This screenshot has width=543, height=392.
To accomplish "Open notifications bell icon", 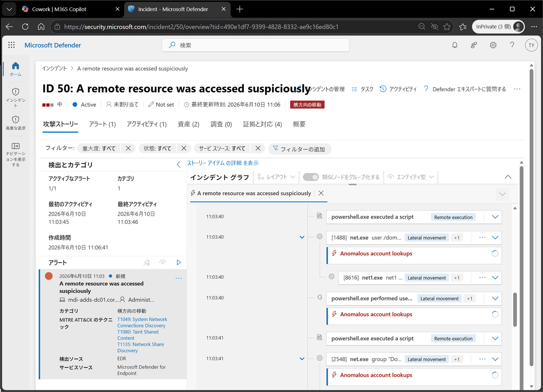I will coord(455,45).
